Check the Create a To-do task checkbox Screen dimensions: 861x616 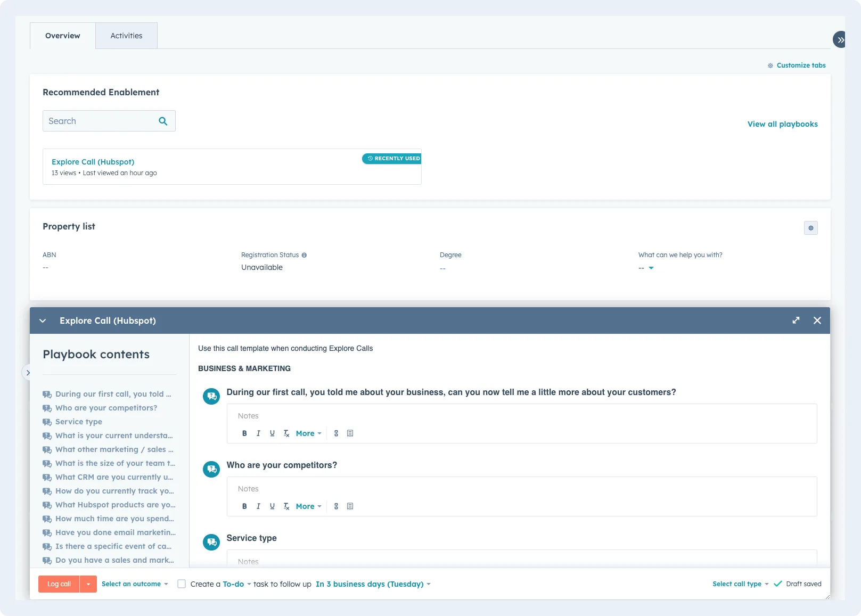pos(182,584)
